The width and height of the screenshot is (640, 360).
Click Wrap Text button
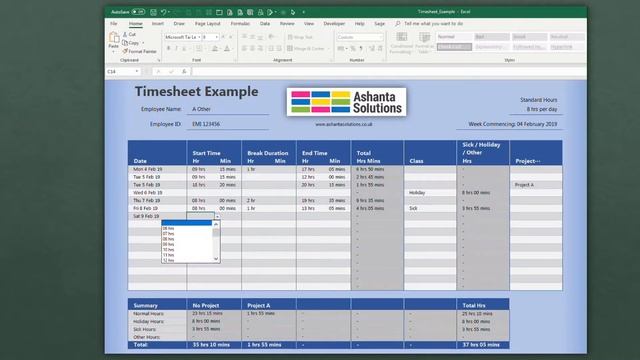point(300,37)
